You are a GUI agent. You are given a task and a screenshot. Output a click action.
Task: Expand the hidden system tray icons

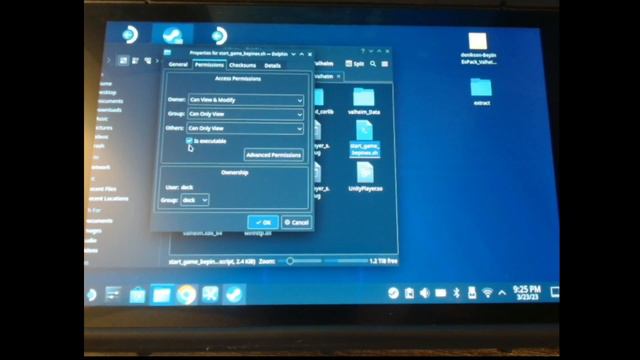502,293
